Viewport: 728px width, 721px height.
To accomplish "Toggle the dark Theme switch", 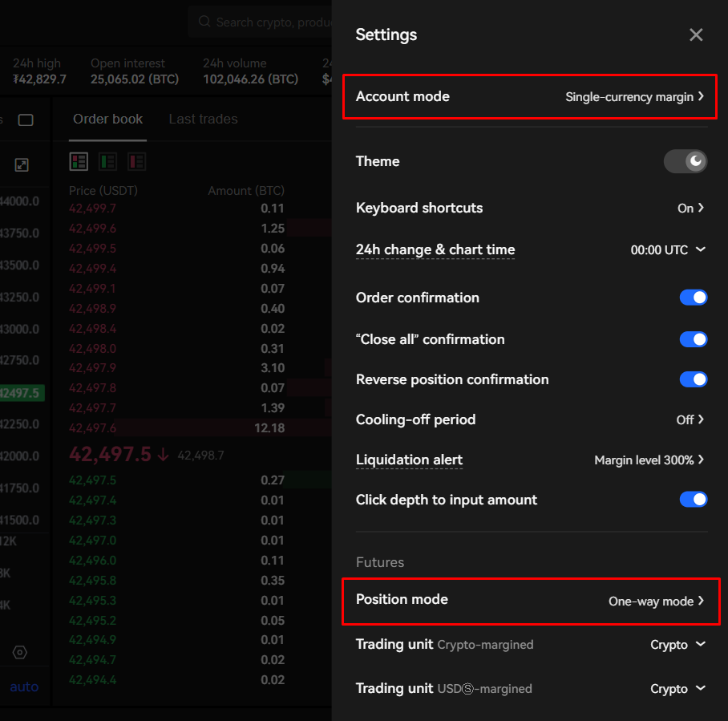I will [x=685, y=161].
